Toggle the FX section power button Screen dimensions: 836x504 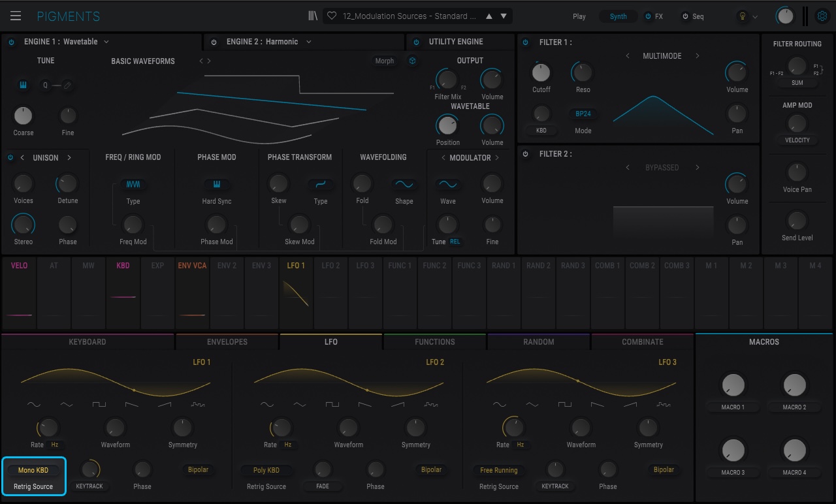(648, 16)
